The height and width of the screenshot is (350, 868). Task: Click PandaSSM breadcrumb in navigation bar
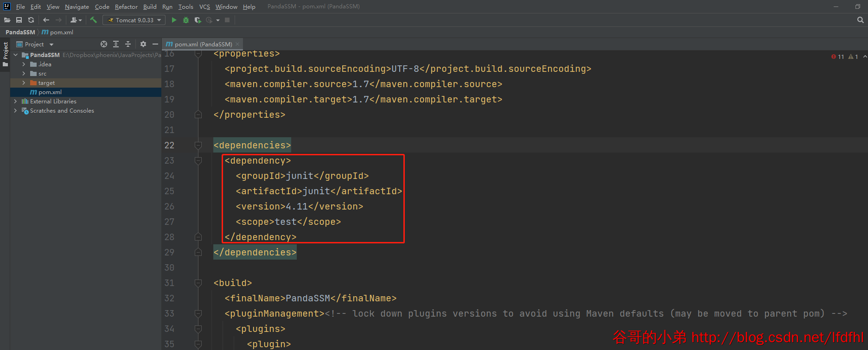[20, 32]
